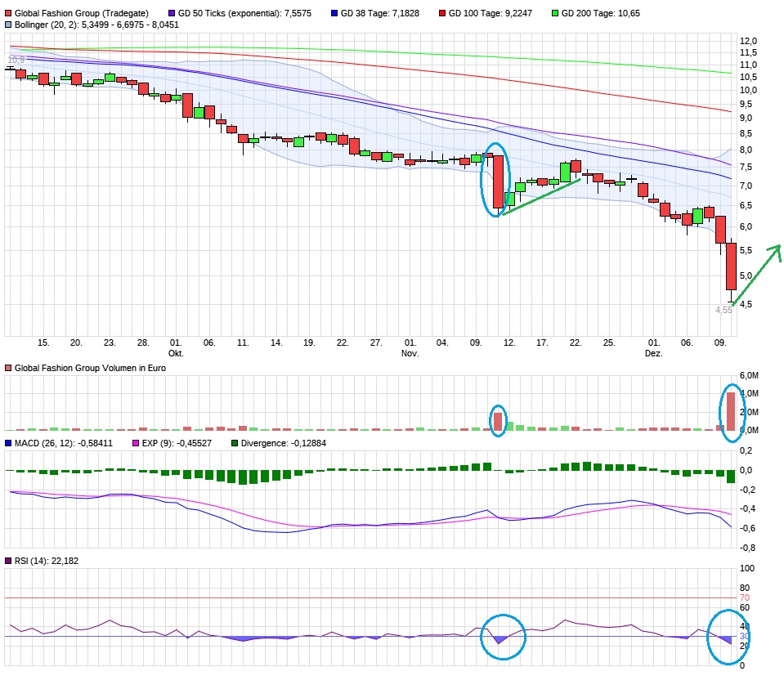This screenshot has width=784, height=676.
Task: Click the 80 RSI axis value
Action: [x=745, y=588]
